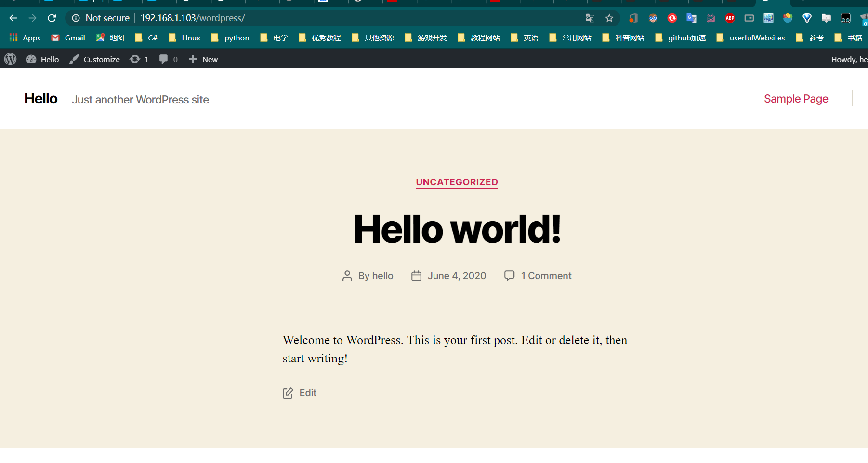The height and width of the screenshot is (463, 868).
Task: Expand the 游戏开发 bookmark folder
Action: pos(425,38)
